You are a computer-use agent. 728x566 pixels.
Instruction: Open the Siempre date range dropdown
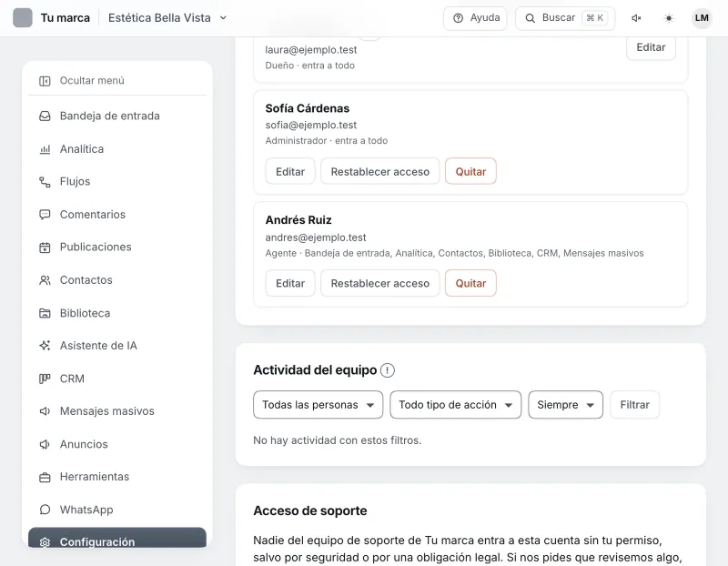click(x=565, y=404)
